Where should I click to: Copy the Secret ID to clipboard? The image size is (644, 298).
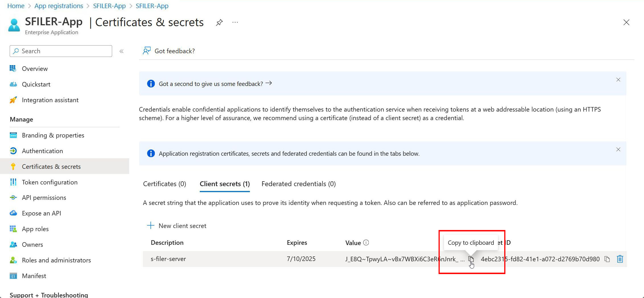[607, 259]
